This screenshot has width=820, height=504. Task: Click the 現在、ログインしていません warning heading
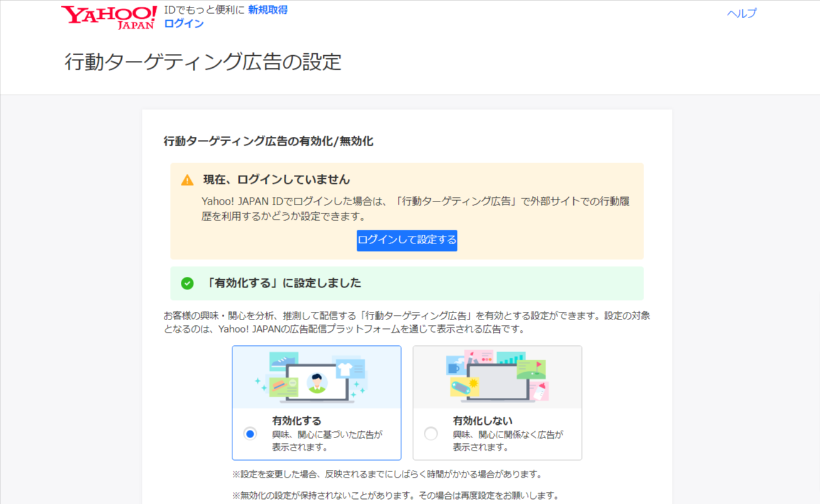coord(276,180)
